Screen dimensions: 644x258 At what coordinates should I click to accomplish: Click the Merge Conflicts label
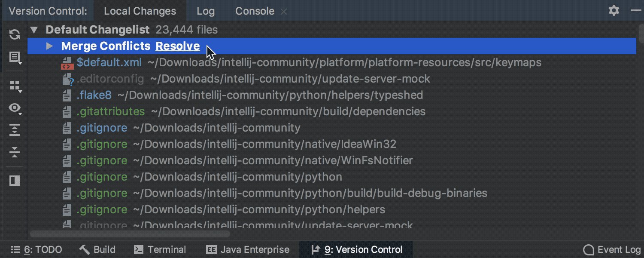tap(106, 46)
